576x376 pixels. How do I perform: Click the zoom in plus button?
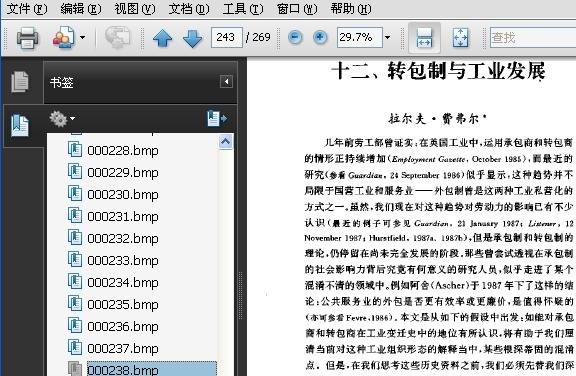(x=320, y=37)
